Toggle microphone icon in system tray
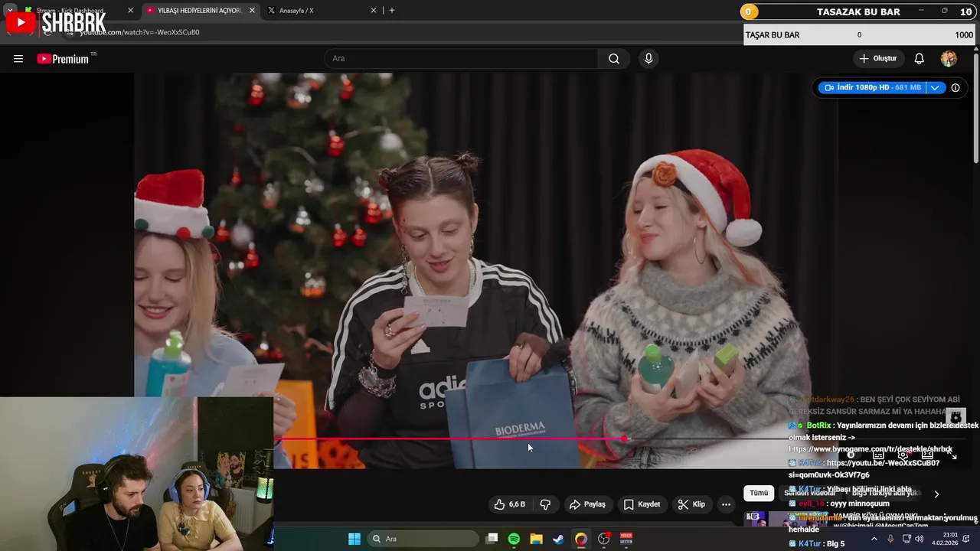Viewport: 980px width, 551px height. click(x=890, y=539)
